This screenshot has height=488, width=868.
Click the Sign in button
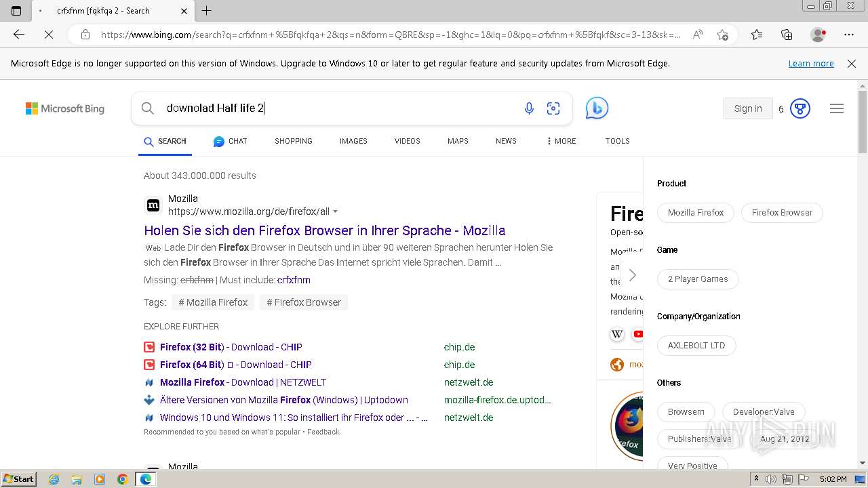click(748, 108)
